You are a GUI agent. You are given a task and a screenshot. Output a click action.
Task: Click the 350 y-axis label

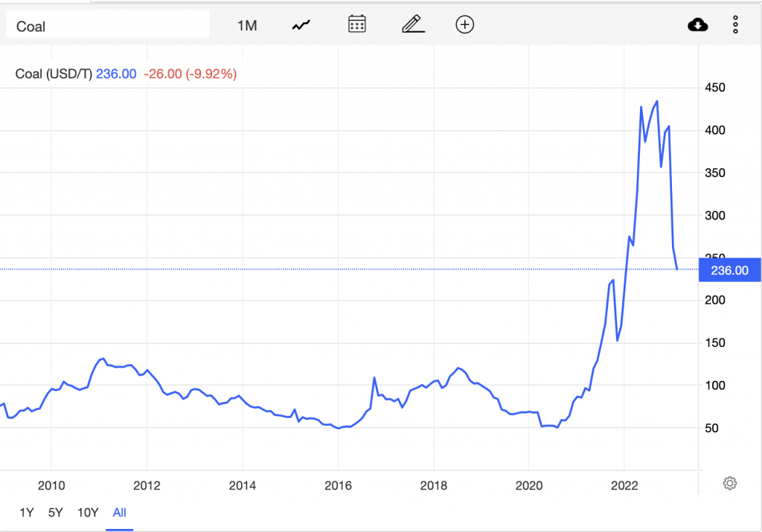point(715,173)
